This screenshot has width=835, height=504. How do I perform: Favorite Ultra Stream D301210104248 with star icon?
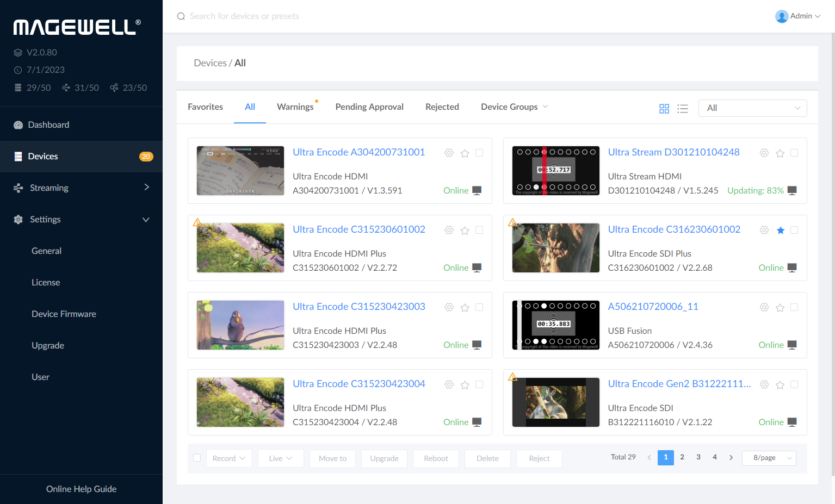coord(780,153)
